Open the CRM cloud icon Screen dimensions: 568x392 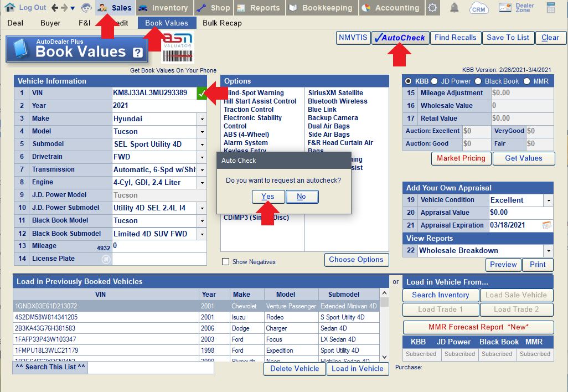click(478, 8)
